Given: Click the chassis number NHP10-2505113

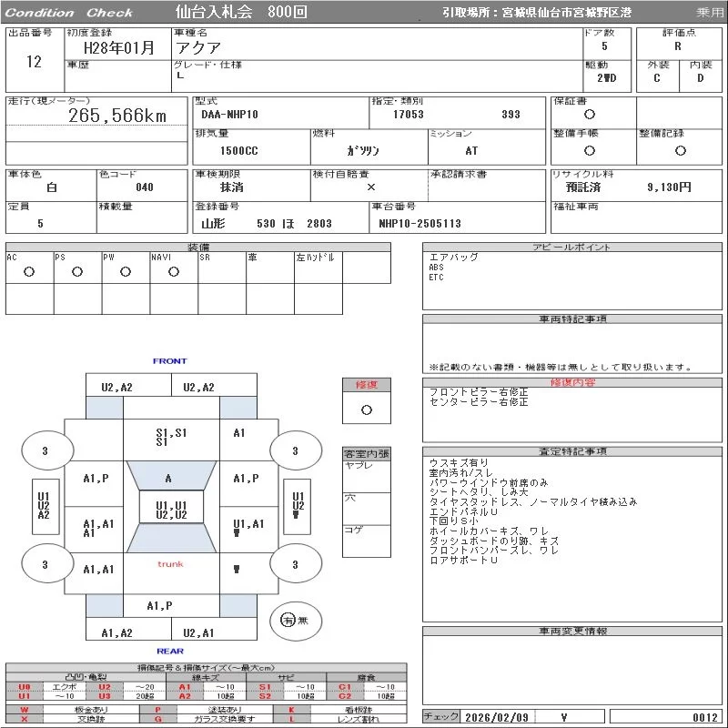Looking at the screenshot, I should pos(420,224).
